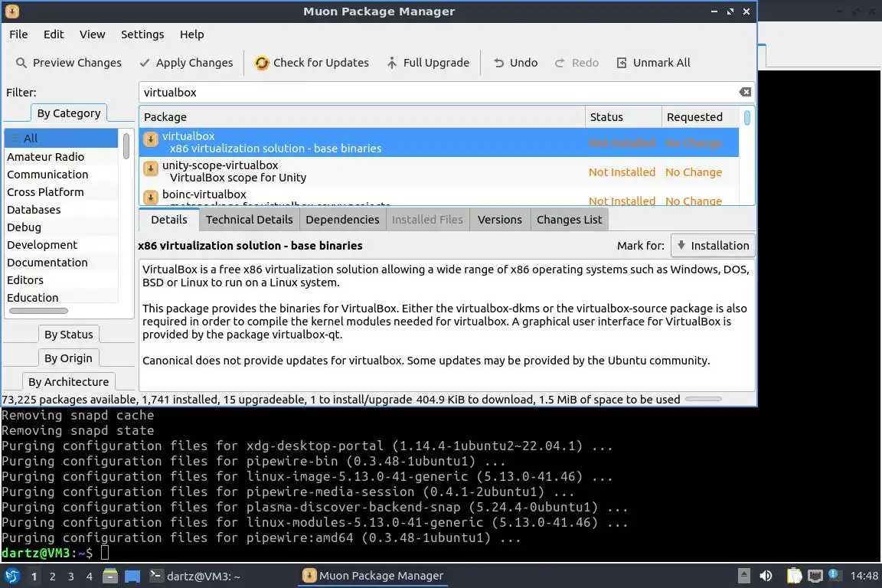Screen dimensions: 882x588
Task: Select the Cross Platform category
Action: click(x=61, y=192)
